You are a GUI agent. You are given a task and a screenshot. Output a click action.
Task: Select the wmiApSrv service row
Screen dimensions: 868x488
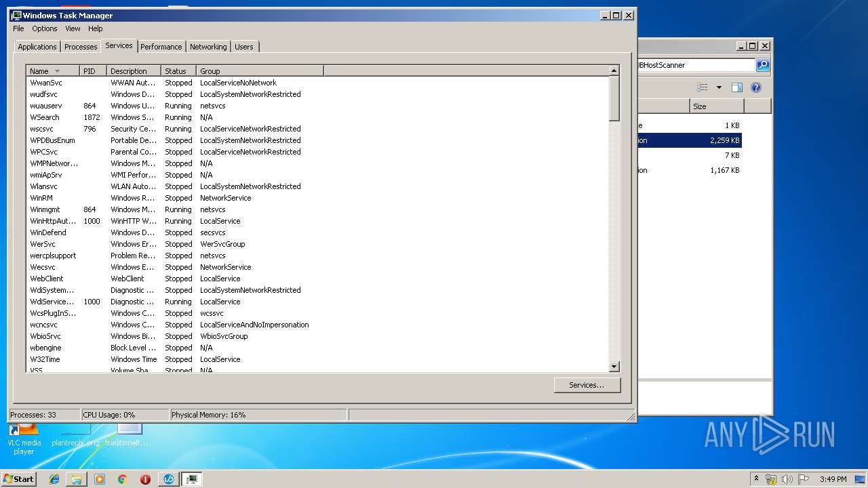[317, 175]
